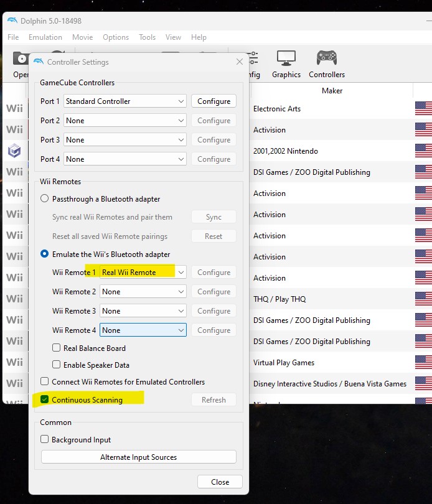Click the Dolphin logo in main title bar
This screenshot has width=432, height=504.
(12, 21)
